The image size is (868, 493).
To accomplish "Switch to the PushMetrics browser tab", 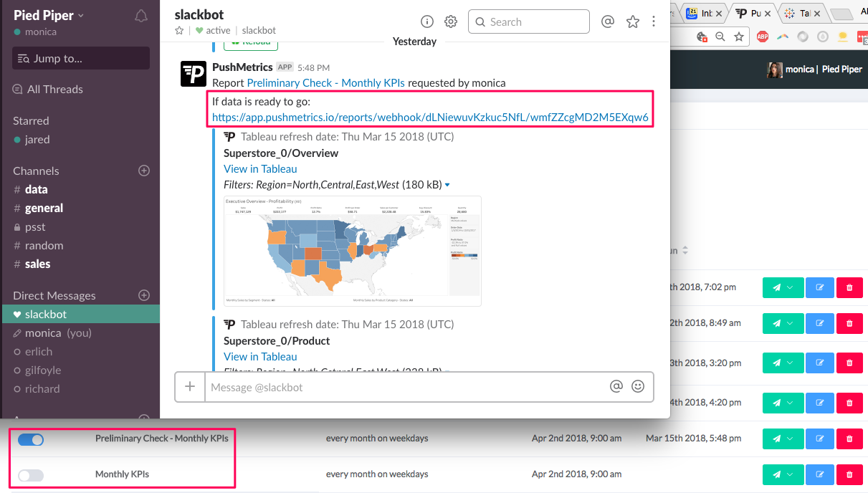I will [754, 13].
